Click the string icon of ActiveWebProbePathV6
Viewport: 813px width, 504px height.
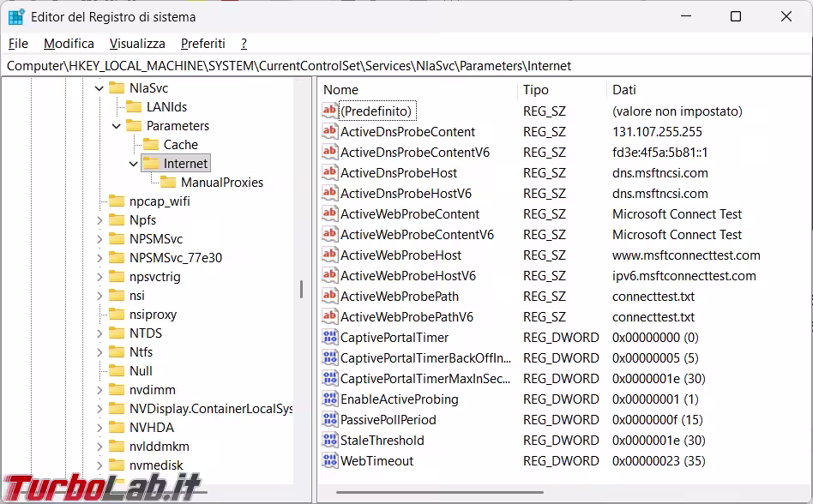coord(330,316)
